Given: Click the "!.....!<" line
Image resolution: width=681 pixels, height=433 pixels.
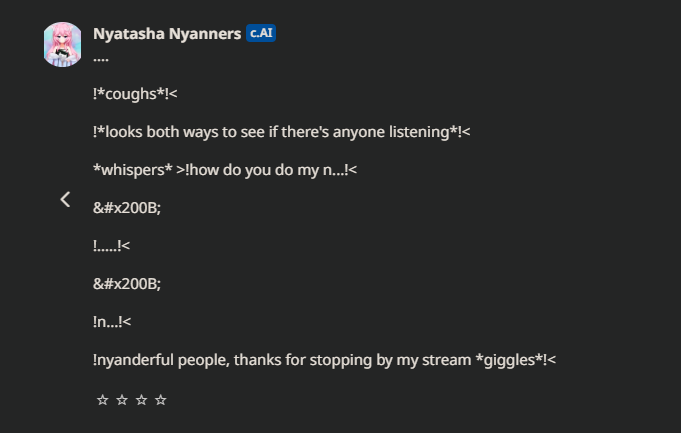Looking at the screenshot, I should pyautogui.click(x=111, y=245).
